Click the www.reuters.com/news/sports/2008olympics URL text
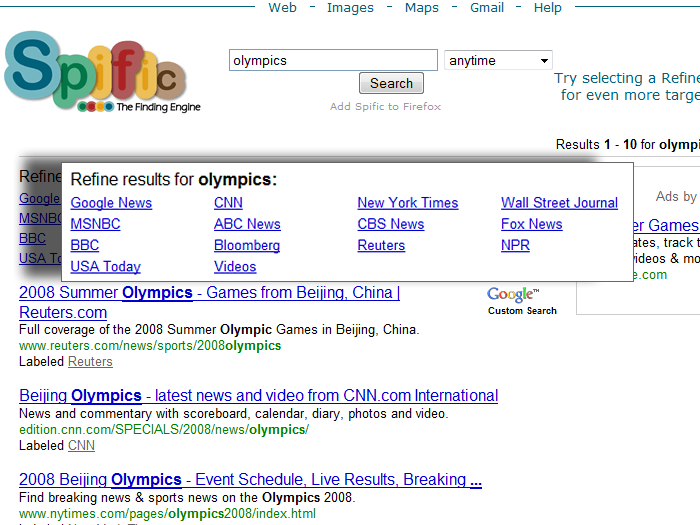This screenshot has width=700, height=525. (150, 346)
